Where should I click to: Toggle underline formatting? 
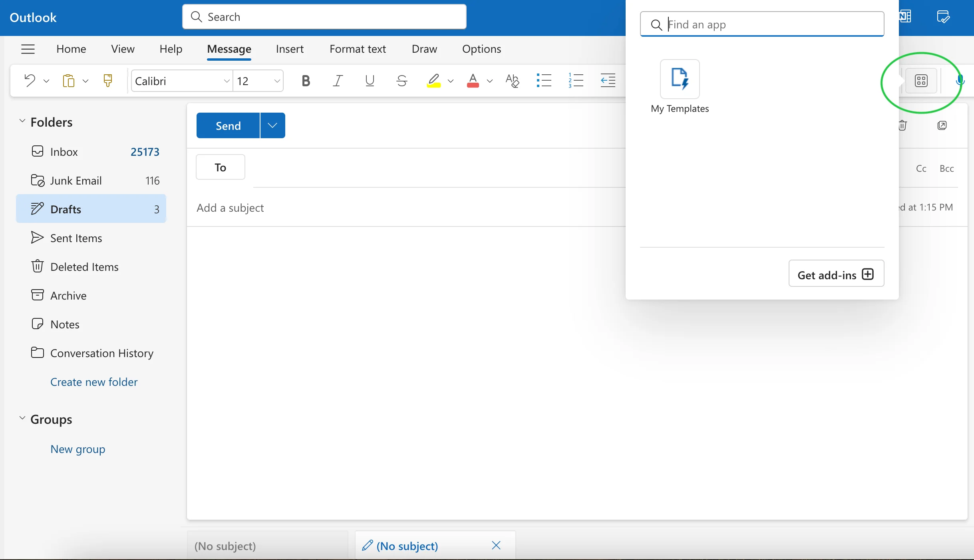370,81
